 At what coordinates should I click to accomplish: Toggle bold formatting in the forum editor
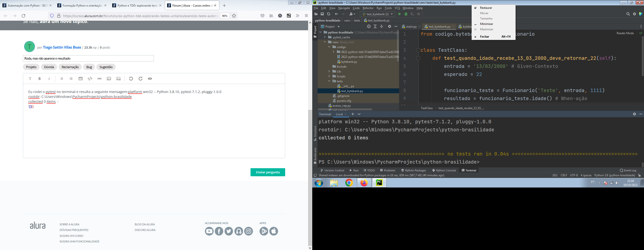coord(40,79)
